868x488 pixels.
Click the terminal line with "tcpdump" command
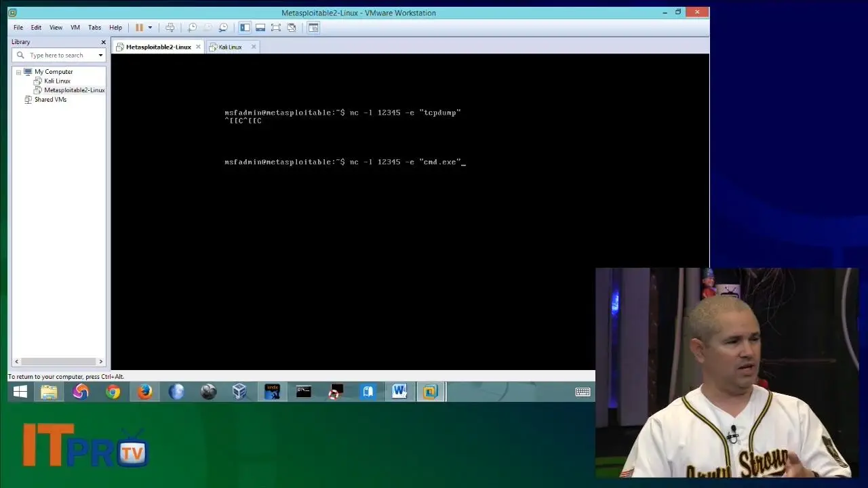coord(342,113)
